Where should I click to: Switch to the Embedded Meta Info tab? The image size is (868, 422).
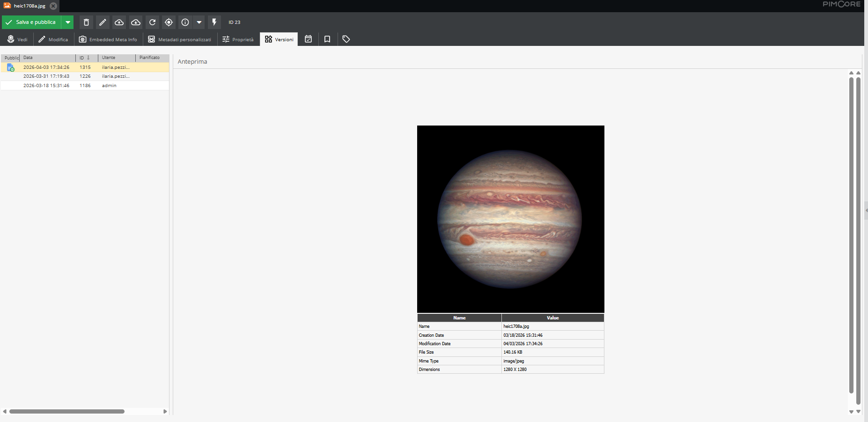(x=108, y=39)
